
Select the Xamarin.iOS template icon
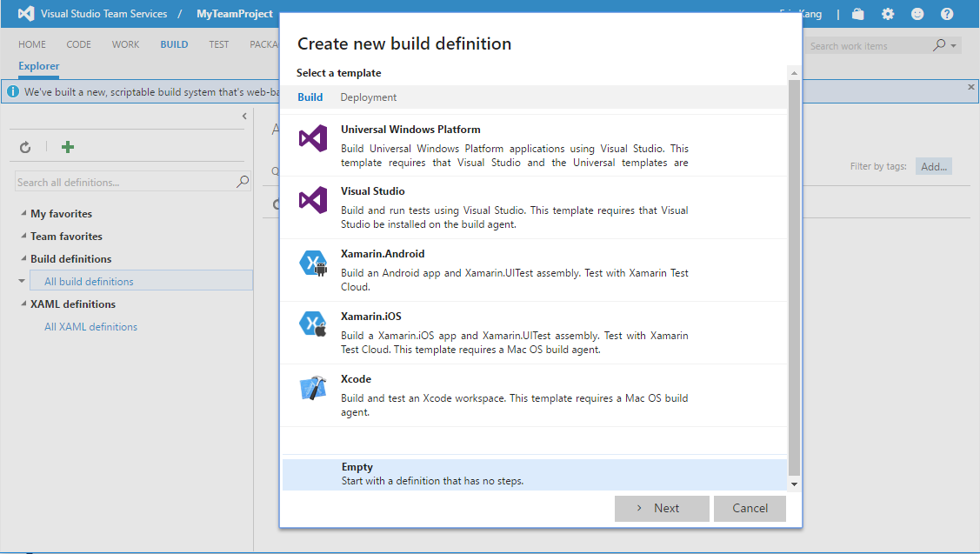click(x=313, y=324)
